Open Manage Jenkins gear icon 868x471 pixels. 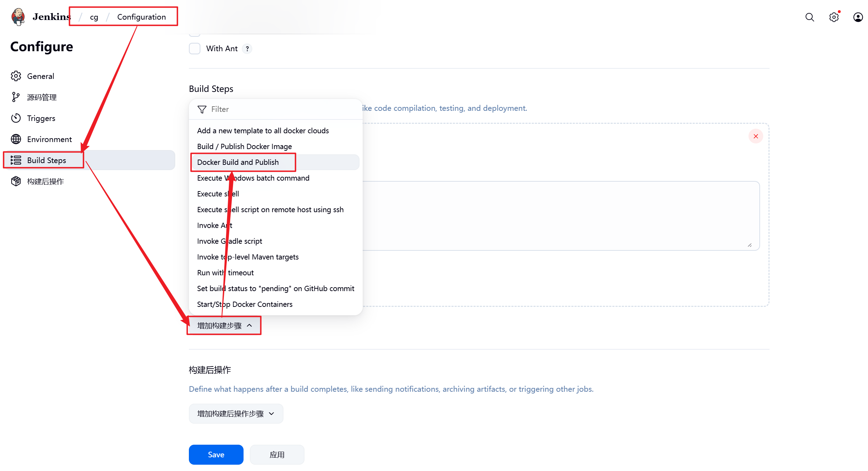click(x=834, y=17)
